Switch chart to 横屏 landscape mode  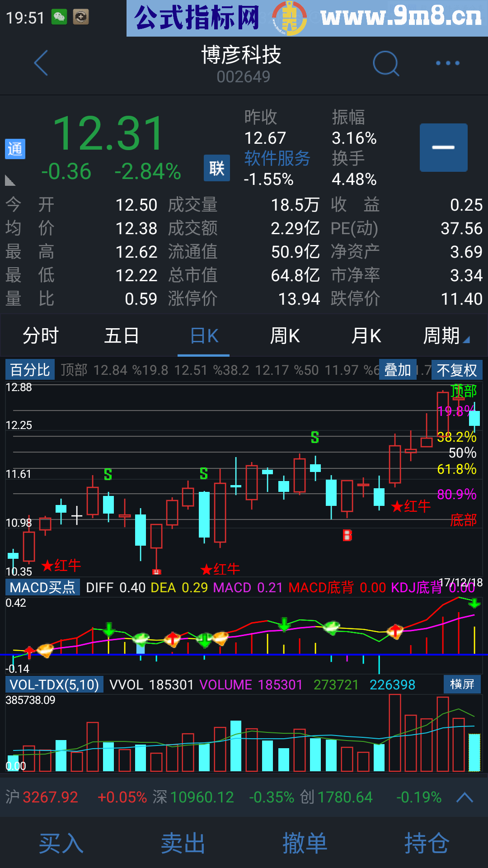click(462, 684)
